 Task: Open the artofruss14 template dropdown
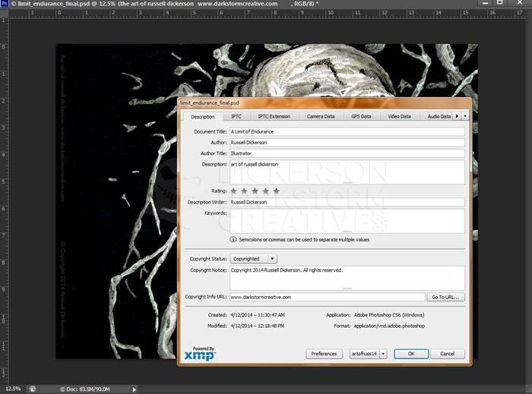pos(368,354)
